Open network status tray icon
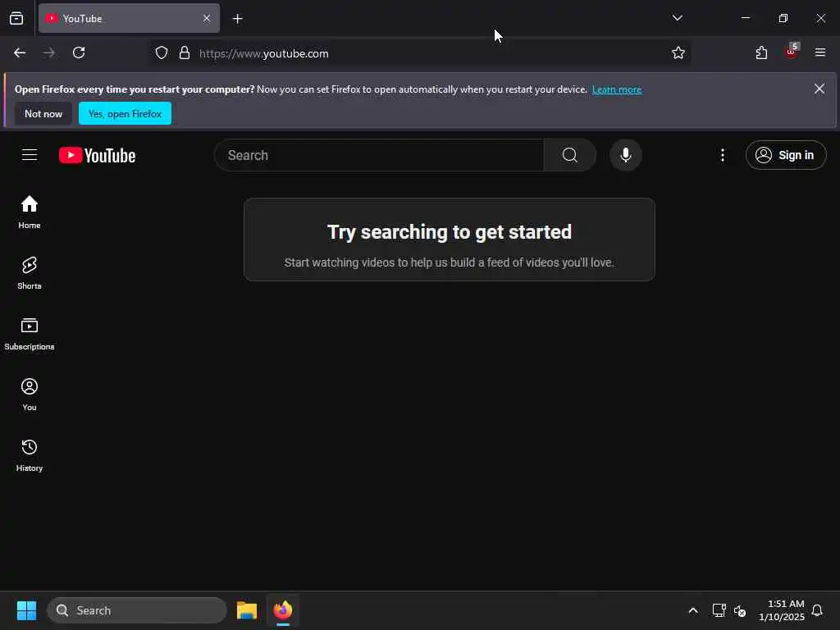The width and height of the screenshot is (840, 630). pos(719,610)
